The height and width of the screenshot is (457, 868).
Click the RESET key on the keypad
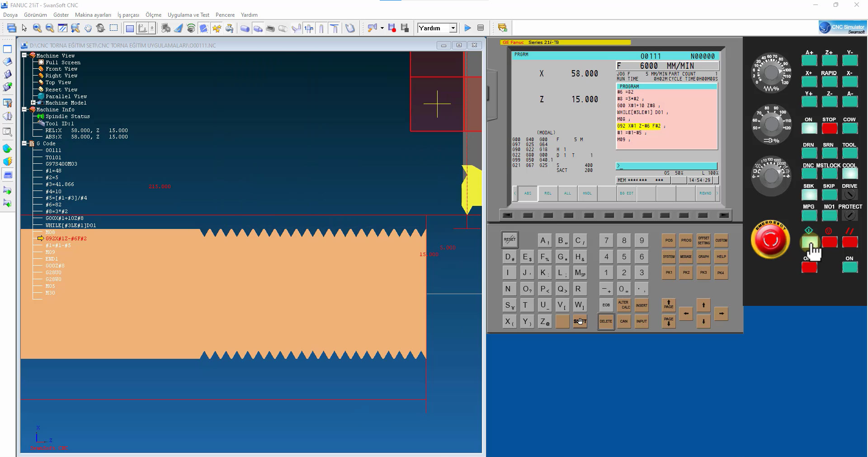(x=509, y=240)
